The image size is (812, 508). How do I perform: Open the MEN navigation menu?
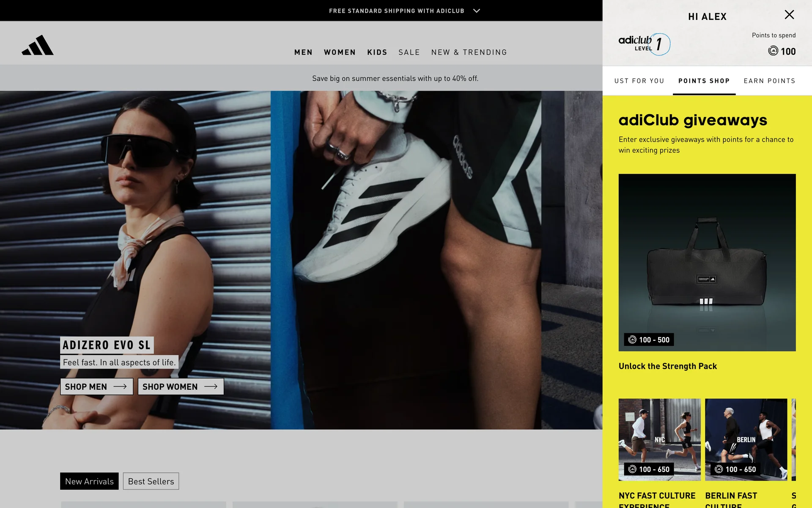point(303,52)
